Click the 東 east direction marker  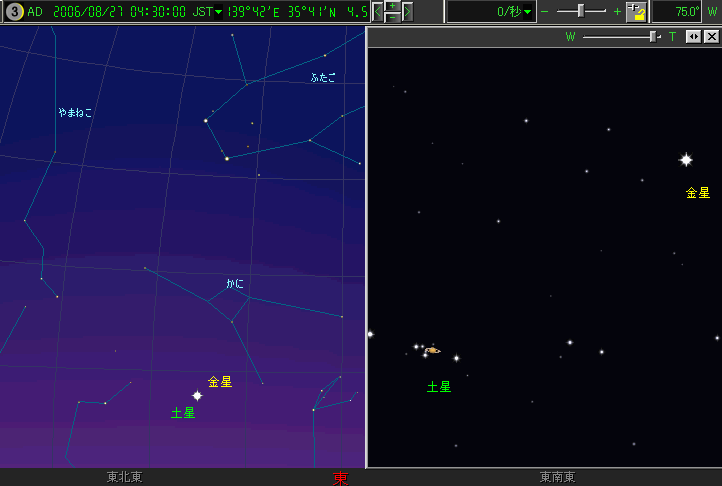[341, 479]
